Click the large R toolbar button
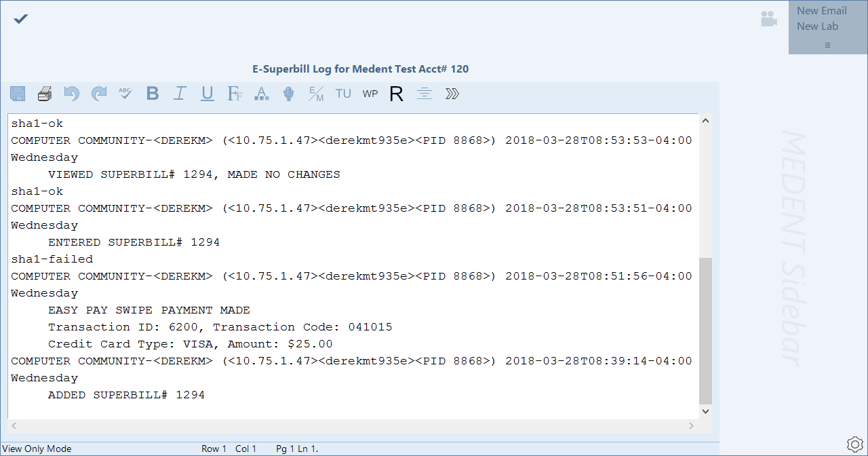The width and height of the screenshot is (868, 456). [x=397, y=94]
